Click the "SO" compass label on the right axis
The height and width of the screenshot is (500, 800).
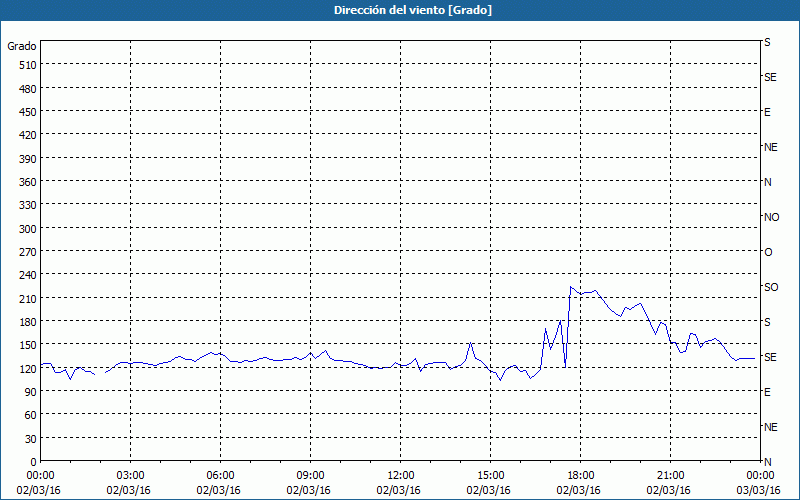tap(771, 287)
